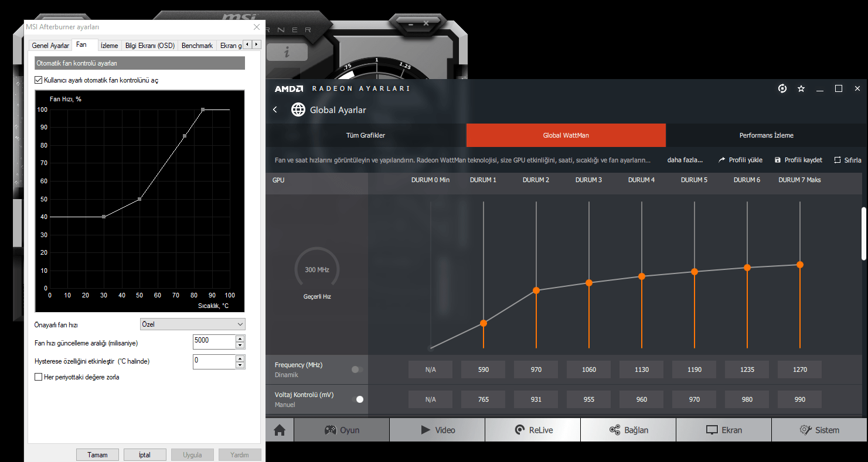The image size is (868, 462).
Task: Click the globe icon beside Global Ayarlar
Action: pyautogui.click(x=298, y=109)
